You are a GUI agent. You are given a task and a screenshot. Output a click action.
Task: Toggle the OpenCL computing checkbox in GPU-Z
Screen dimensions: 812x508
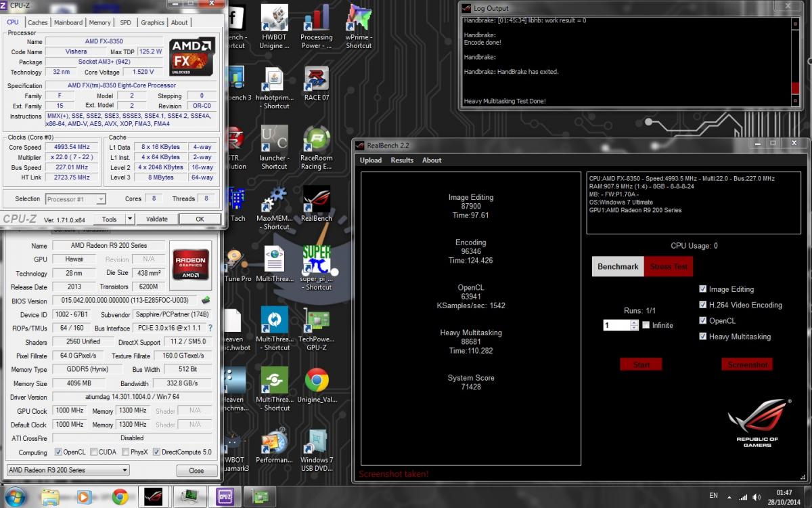[x=58, y=452]
